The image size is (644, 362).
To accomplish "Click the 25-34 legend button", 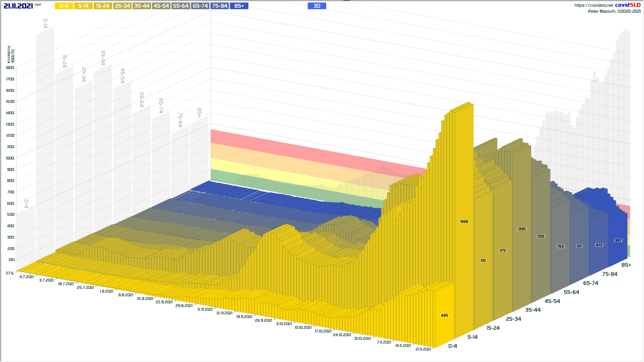I will [122, 6].
